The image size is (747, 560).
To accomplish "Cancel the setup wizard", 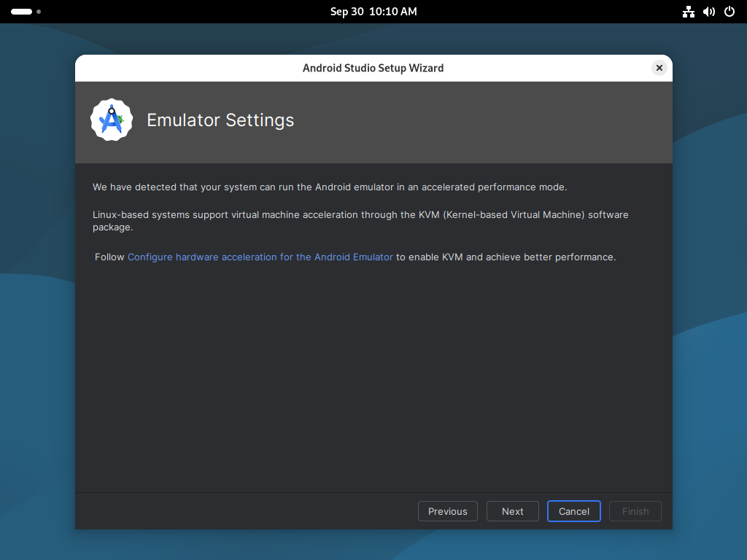I will pos(573,511).
